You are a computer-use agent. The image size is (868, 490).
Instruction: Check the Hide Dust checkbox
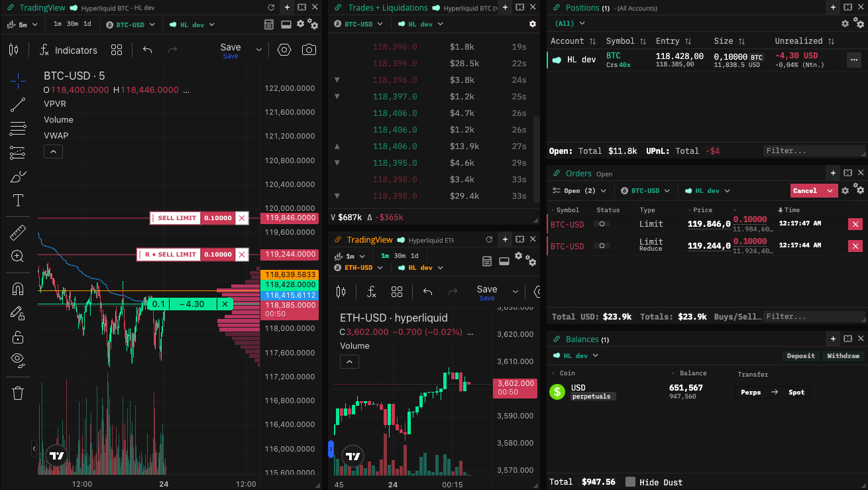tap(630, 482)
